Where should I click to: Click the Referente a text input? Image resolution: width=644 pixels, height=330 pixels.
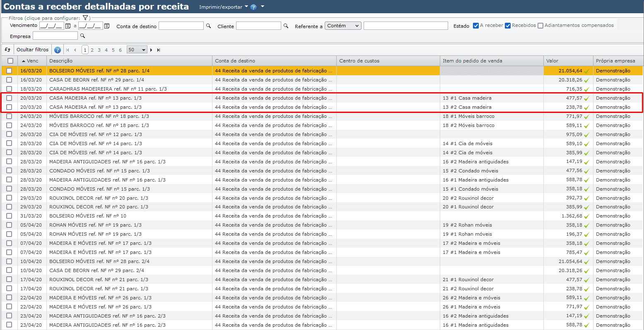click(406, 26)
